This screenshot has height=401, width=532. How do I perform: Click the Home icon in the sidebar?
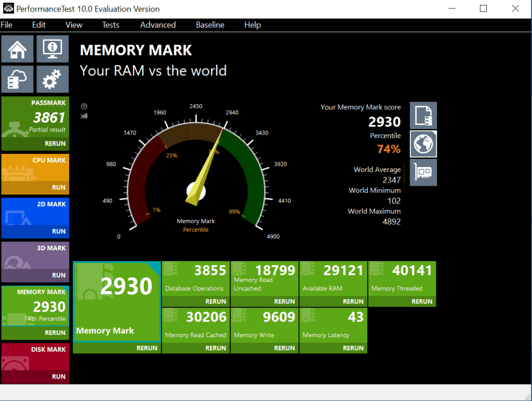pyautogui.click(x=18, y=49)
